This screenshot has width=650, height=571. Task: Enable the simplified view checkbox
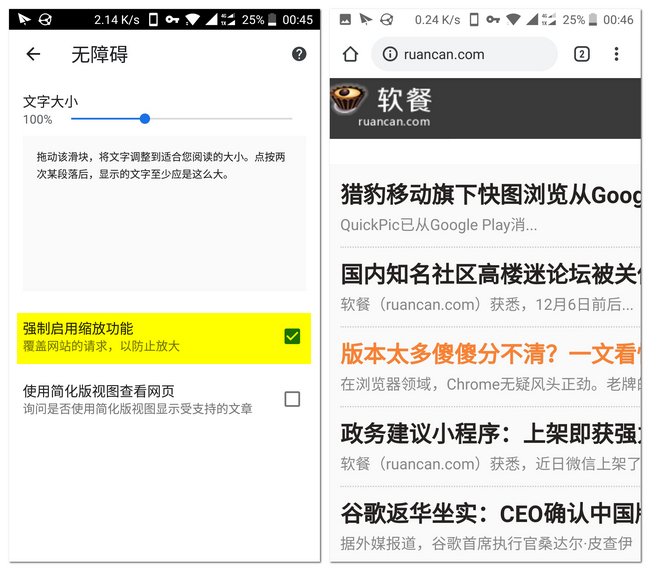click(292, 399)
